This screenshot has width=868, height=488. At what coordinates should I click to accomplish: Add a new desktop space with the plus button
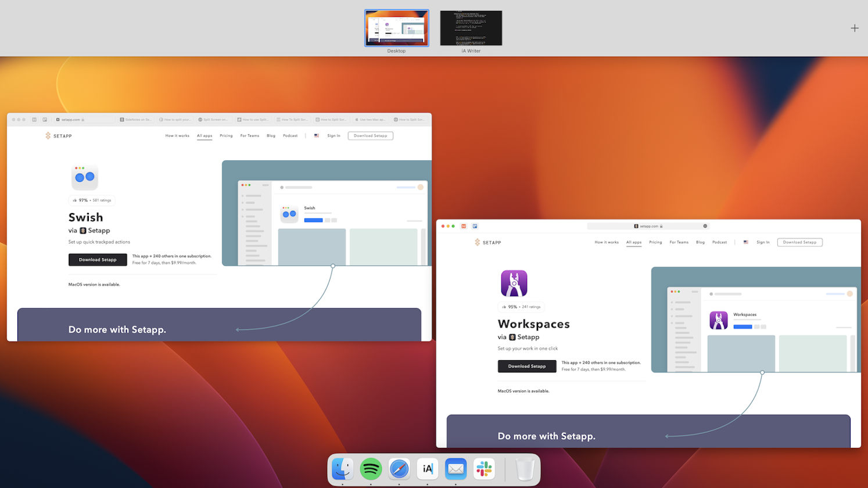855,27
